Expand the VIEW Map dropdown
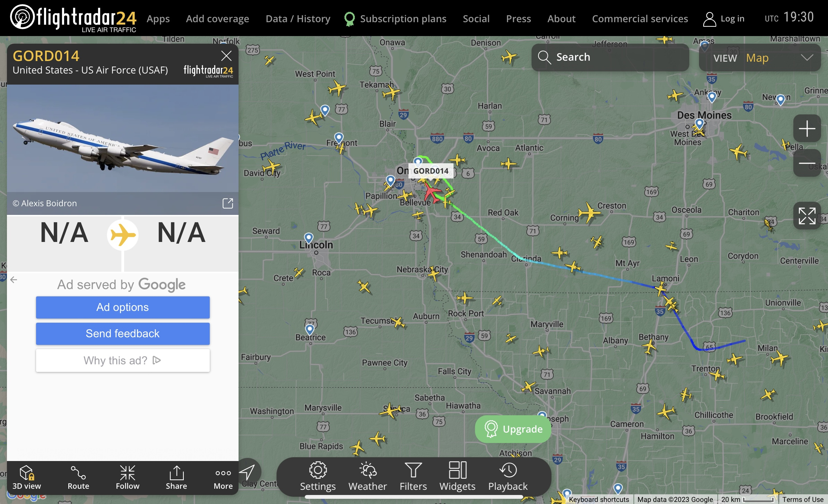The height and width of the screenshot is (504, 828). [760, 58]
